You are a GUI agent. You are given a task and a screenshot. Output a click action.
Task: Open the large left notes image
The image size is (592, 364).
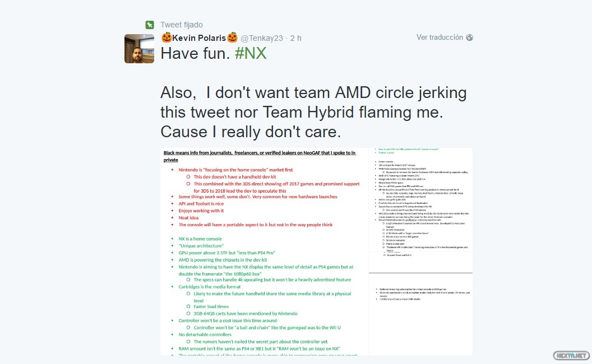(264, 252)
